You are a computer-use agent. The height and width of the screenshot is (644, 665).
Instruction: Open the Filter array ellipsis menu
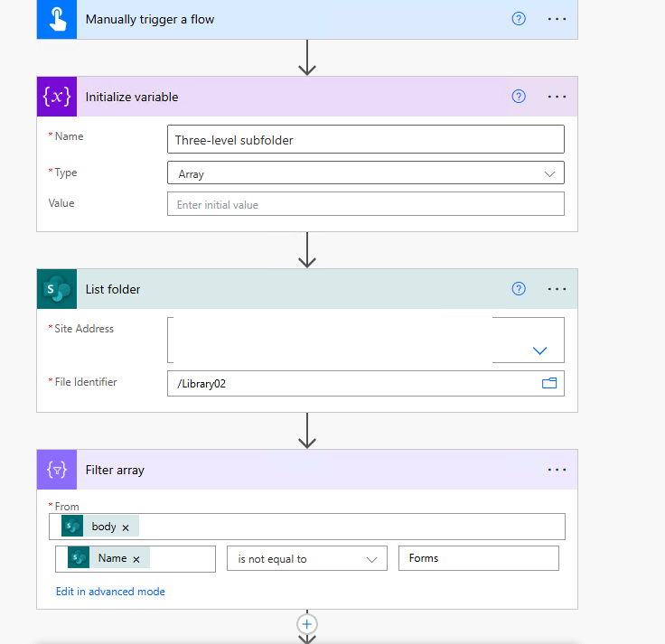pos(557,470)
